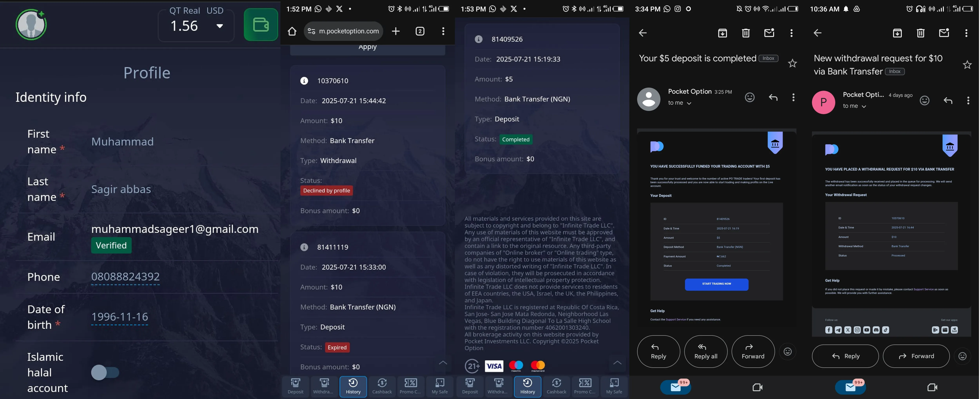Image resolution: width=980 pixels, height=399 pixels.
Task: Archive the $5 deposit completed email
Action: click(722, 33)
